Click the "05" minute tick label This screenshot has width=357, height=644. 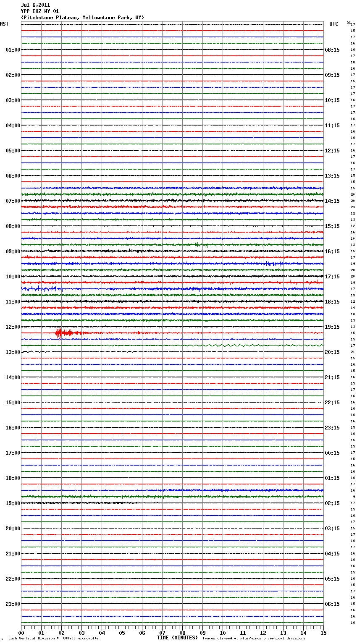coord(122,633)
